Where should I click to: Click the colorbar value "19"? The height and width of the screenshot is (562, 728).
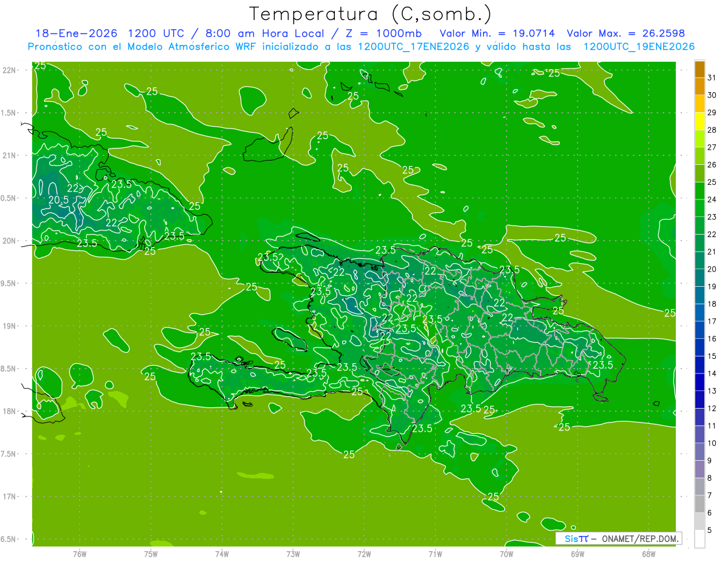pyautogui.click(x=712, y=286)
